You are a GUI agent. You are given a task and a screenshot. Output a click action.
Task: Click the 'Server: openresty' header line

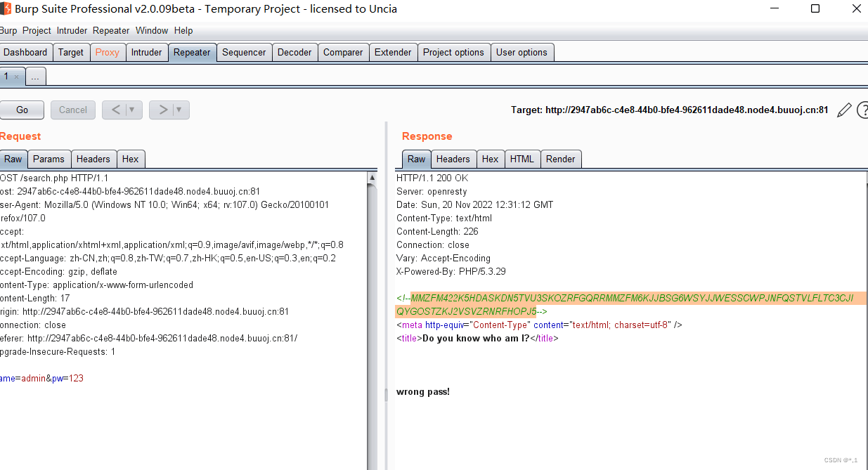point(432,191)
